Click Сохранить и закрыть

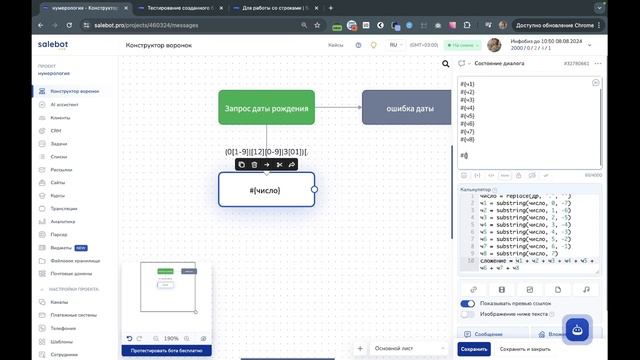click(x=525, y=349)
